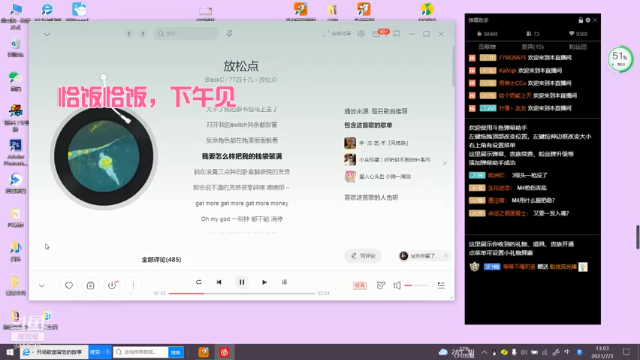Screen dimensions: 640x360
Task: Toggle the lyrics icon beside the next-track button
Action: tap(284, 282)
